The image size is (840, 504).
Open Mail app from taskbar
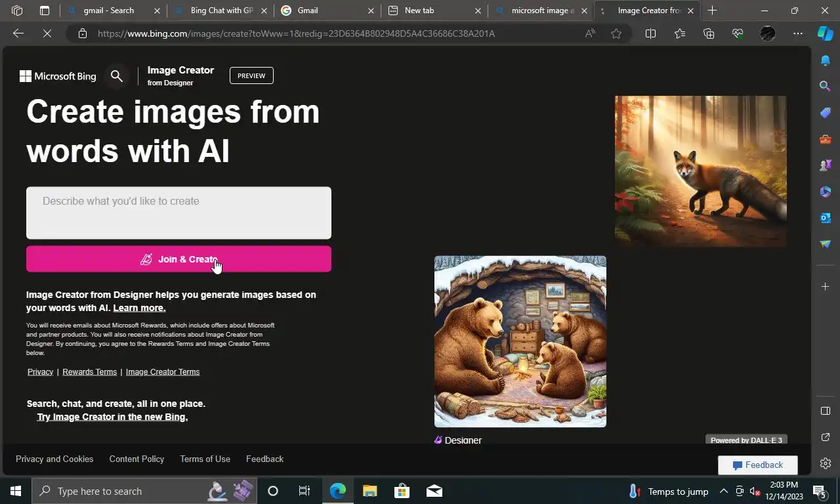(x=434, y=491)
